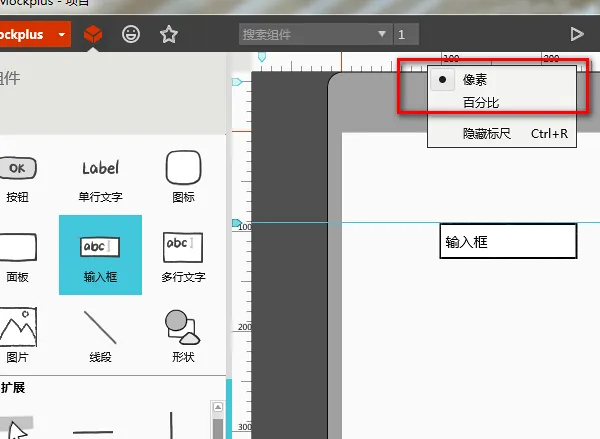Choose 隐藏标尺 from the context menu
The height and width of the screenshot is (439, 600).
[x=487, y=133]
